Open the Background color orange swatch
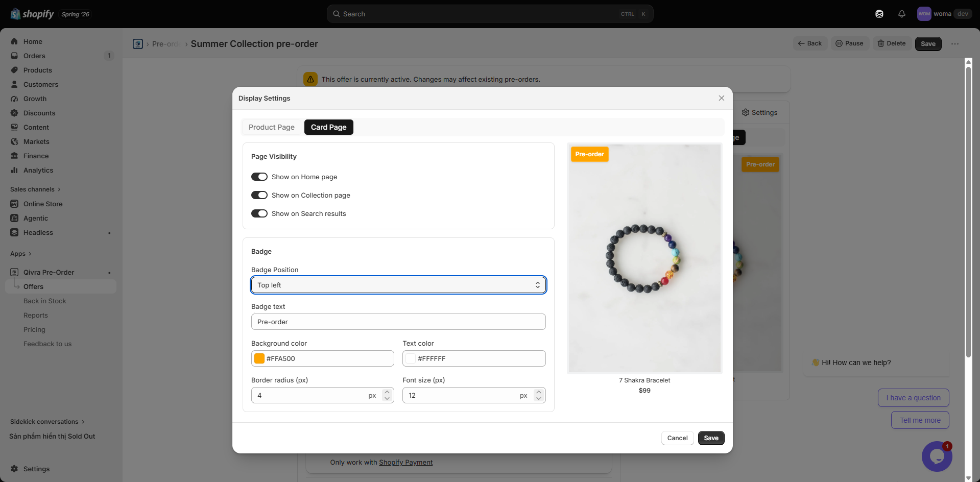980x482 pixels. (x=259, y=358)
